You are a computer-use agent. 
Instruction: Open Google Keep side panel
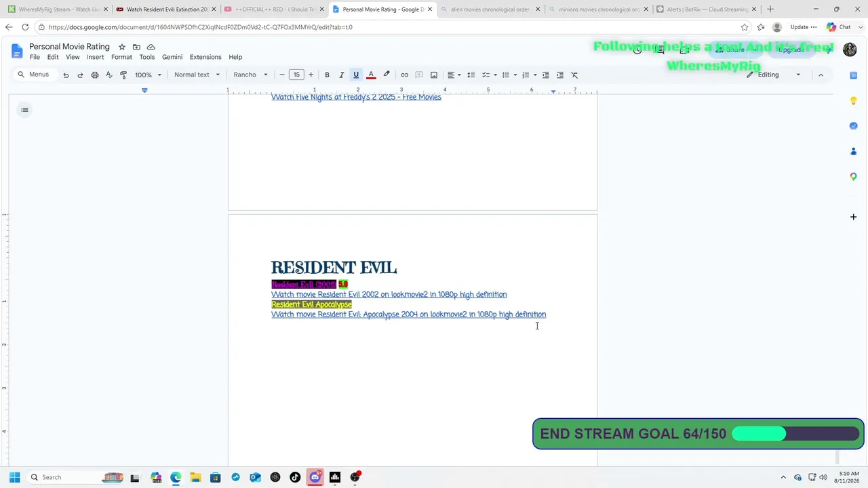click(854, 100)
